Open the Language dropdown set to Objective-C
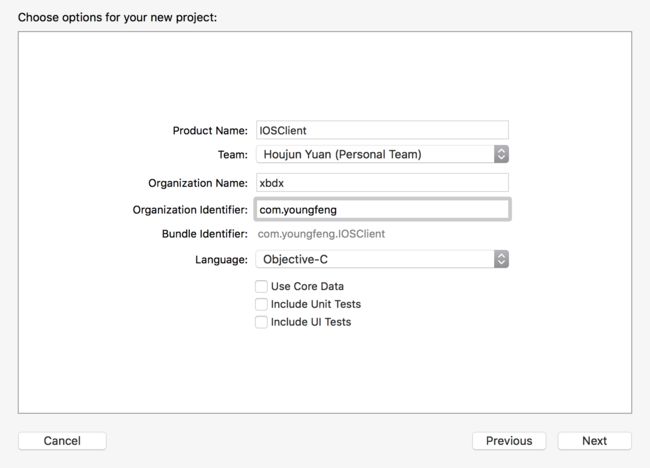The width and height of the screenshot is (650, 468). click(382, 259)
